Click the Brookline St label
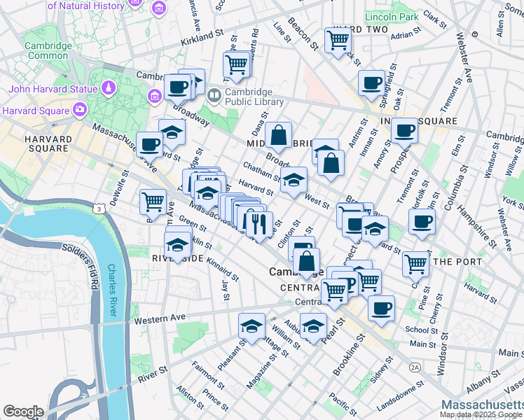Viewport: 524px width, 420px height. [349, 355]
